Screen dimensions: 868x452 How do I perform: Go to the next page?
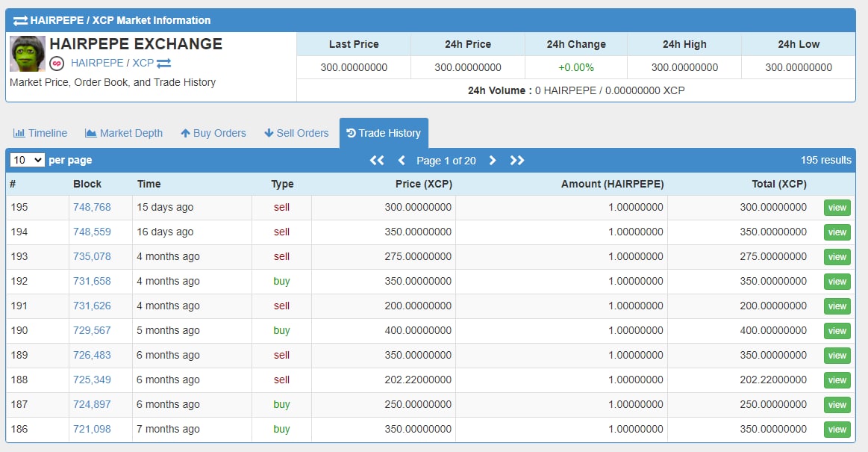pos(492,161)
